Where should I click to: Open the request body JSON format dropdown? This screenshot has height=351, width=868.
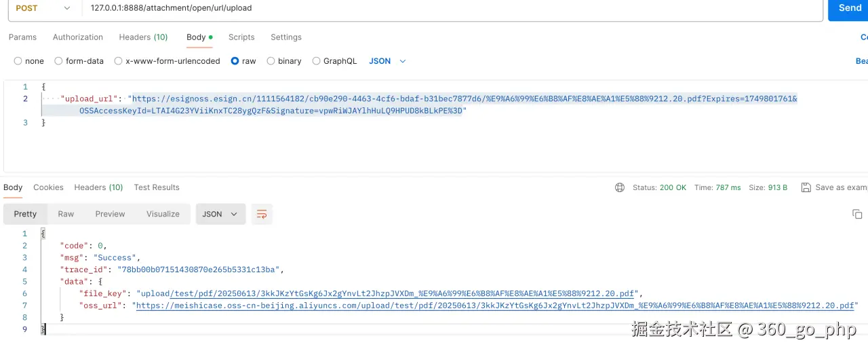click(387, 61)
